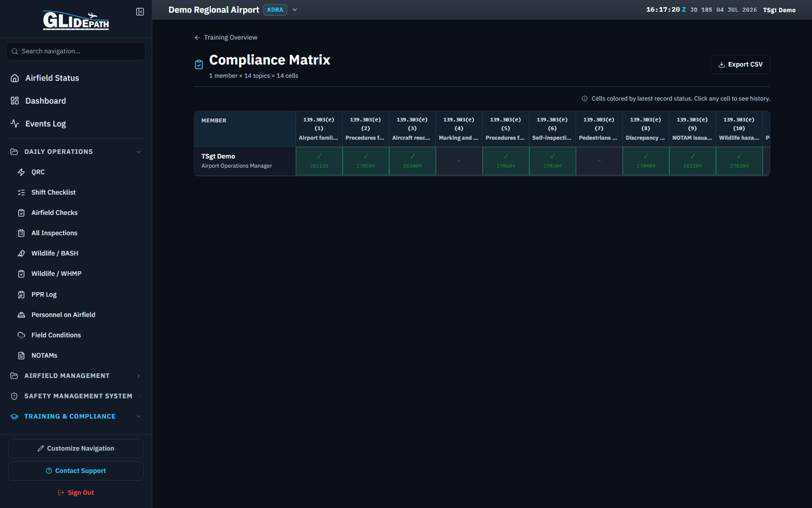
Task: Click the 139.303(e)(9) NOTAM issua... column header
Action: tap(692, 129)
